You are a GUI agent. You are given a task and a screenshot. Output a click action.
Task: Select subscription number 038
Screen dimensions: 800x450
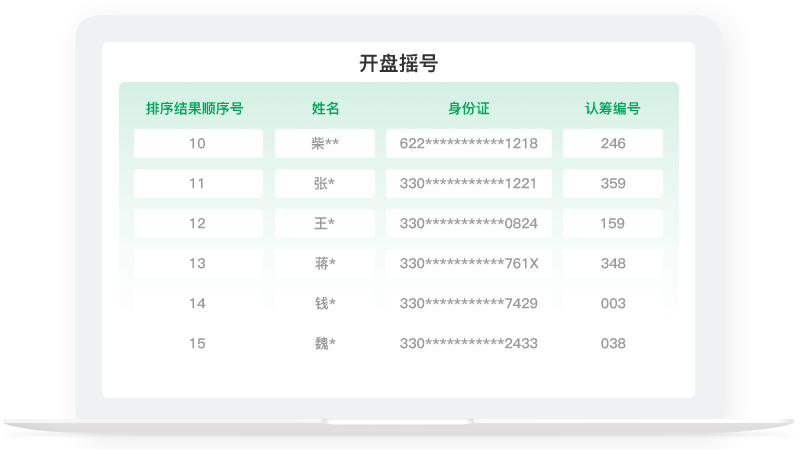(x=613, y=343)
